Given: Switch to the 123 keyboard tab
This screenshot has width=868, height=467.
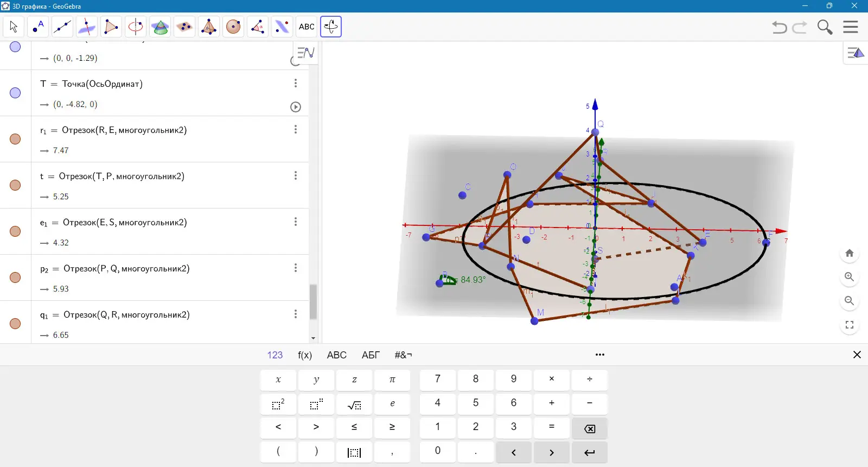Looking at the screenshot, I should tap(275, 355).
